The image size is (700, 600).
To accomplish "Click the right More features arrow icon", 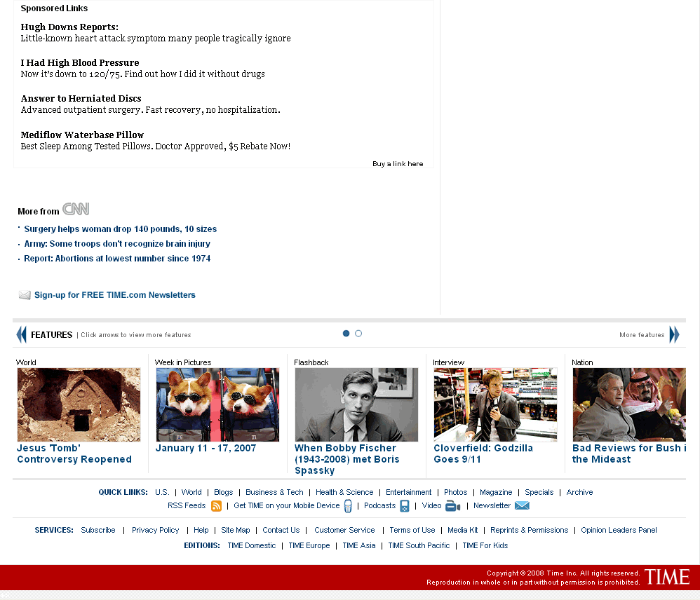I will pyautogui.click(x=674, y=334).
